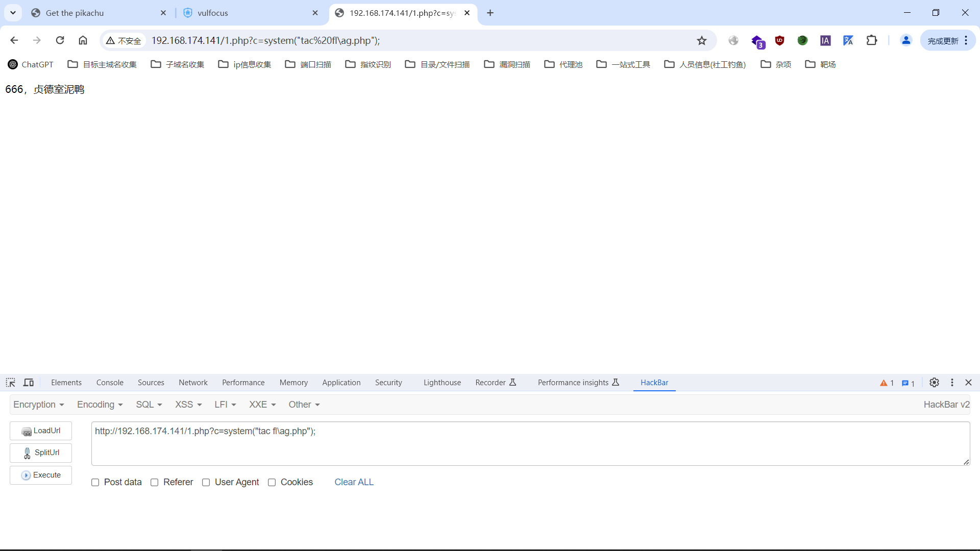Toggle the device toolbar icon in DevTools

tap(29, 383)
